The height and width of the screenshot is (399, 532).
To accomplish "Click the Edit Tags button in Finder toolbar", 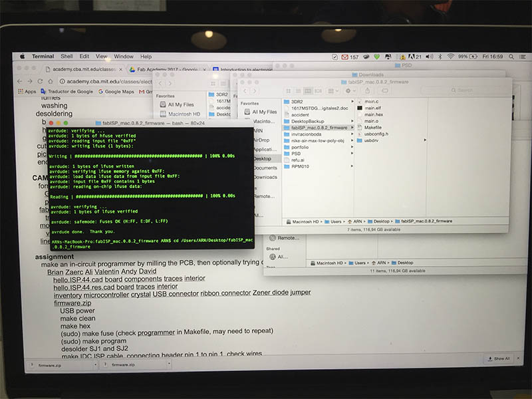I will [385, 90].
